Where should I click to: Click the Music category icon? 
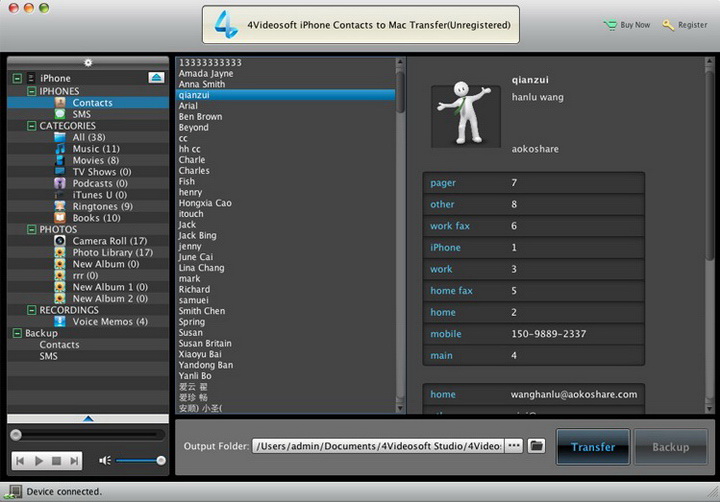(x=60, y=149)
